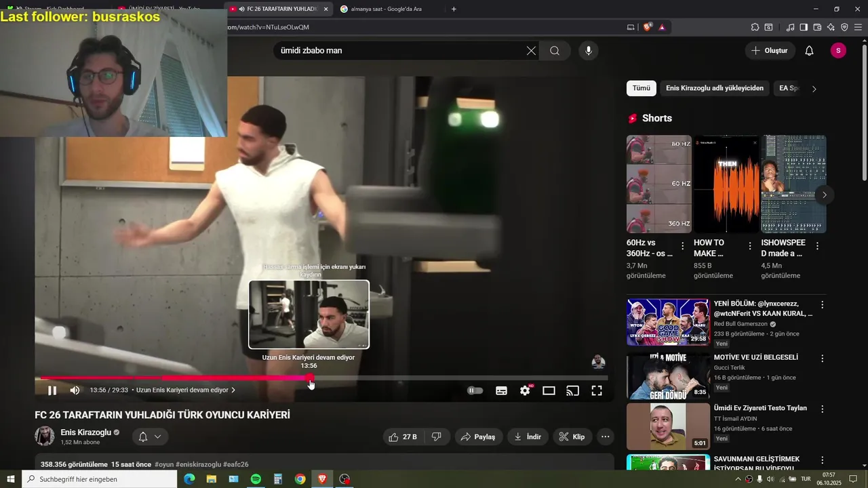Open Brave Leo AI sparkle icon
Image resolution: width=868 pixels, height=488 pixels.
(831, 27)
